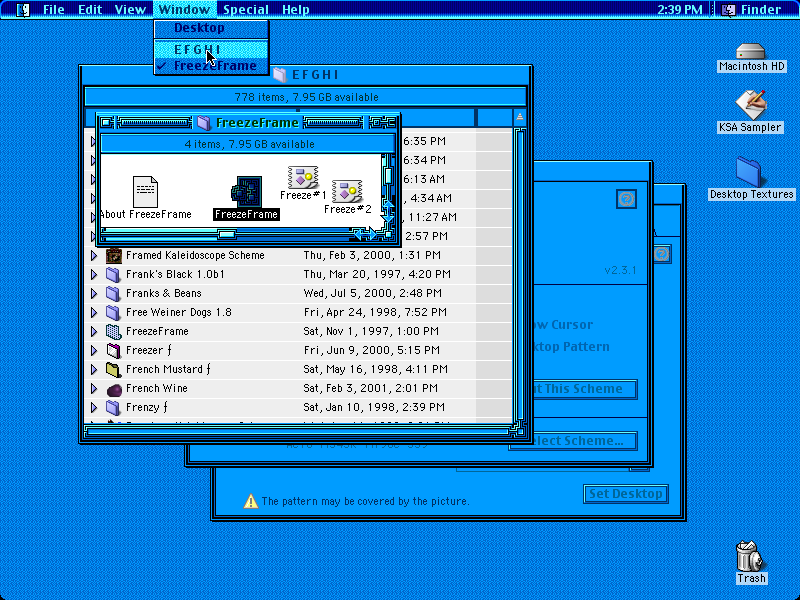
Task: Click the FreezeFrame window vertical scroll thumb
Action: 388,177
